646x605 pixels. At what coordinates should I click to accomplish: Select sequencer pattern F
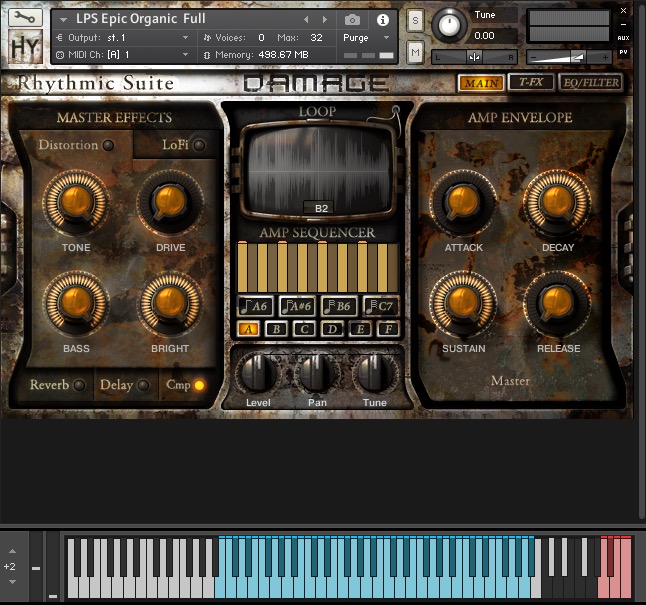[x=389, y=329]
